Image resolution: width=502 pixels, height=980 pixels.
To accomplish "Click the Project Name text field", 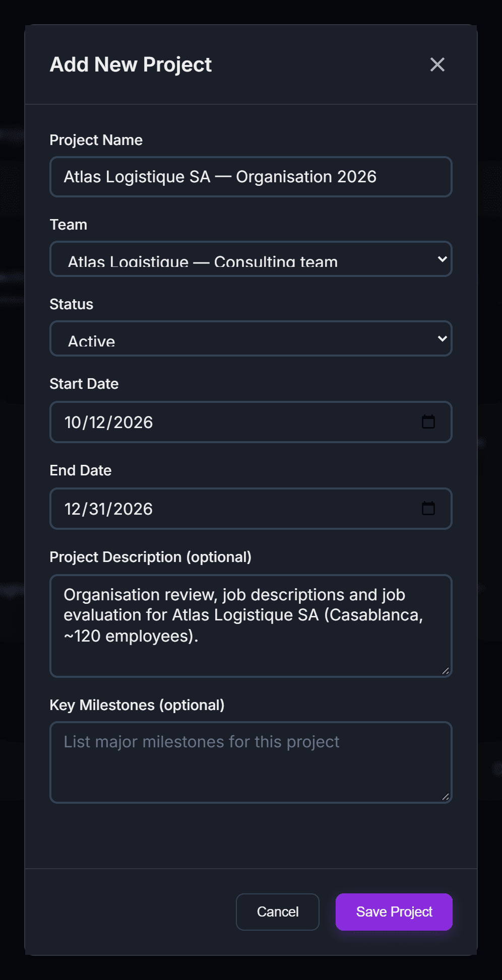I will tap(251, 177).
